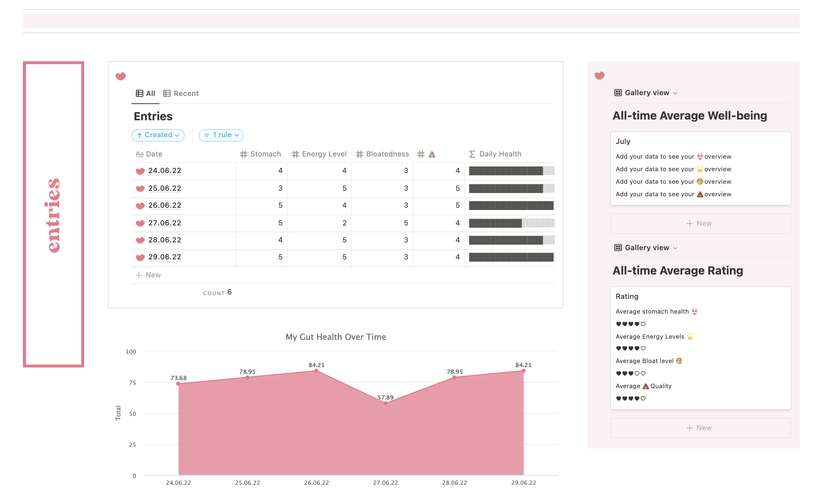Open the Created sort dropdown
This screenshot has height=504, width=836.
[x=158, y=135]
